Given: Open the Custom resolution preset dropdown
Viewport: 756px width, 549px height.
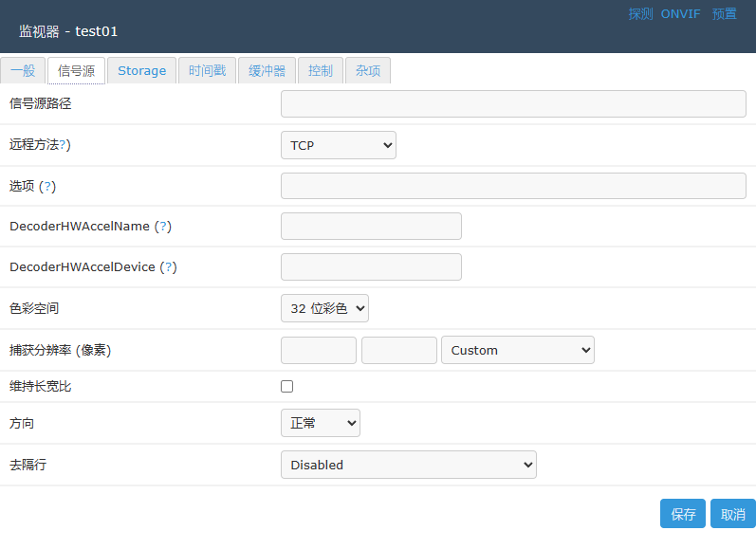Looking at the screenshot, I should click(517, 350).
